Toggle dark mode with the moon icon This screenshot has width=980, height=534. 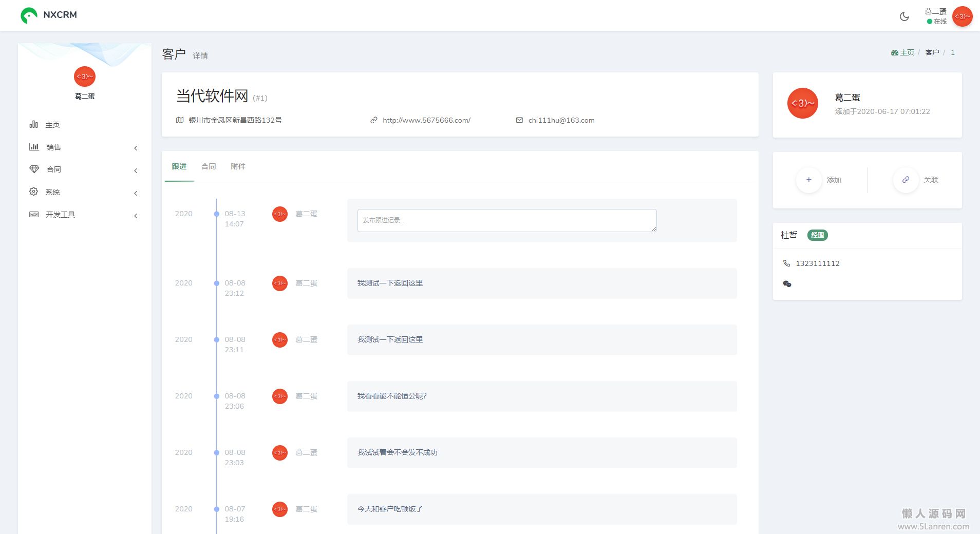[904, 16]
